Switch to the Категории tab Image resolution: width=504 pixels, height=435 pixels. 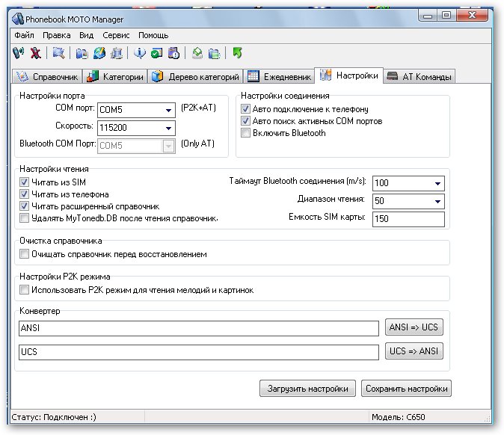pos(115,76)
